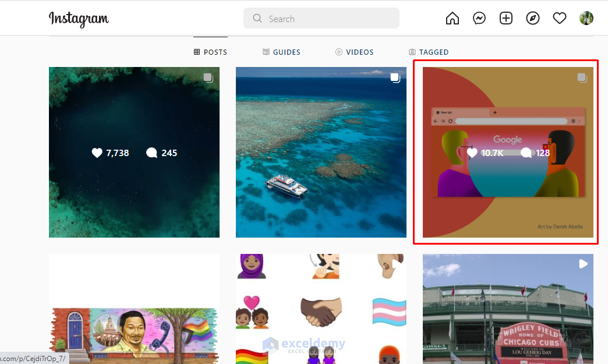Click carousel icon on blue sinkhole post
The width and height of the screenshot is (608, 364).
pos(208,78)
